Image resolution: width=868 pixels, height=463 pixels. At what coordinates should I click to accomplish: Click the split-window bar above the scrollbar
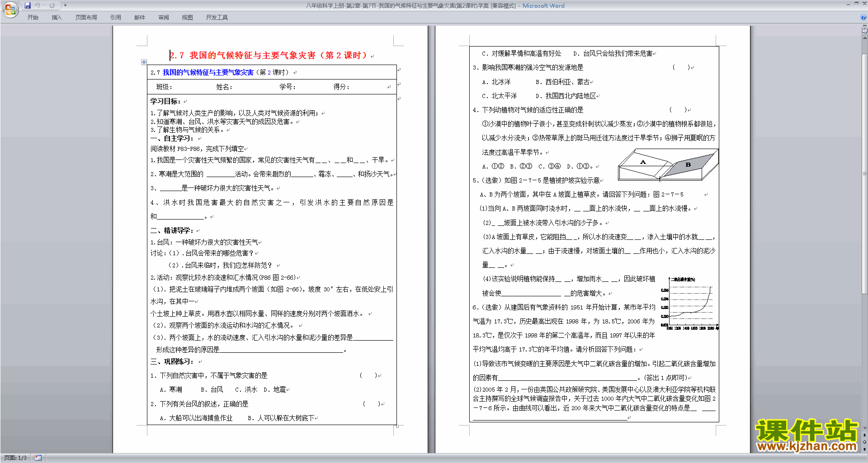pos(864,26)
